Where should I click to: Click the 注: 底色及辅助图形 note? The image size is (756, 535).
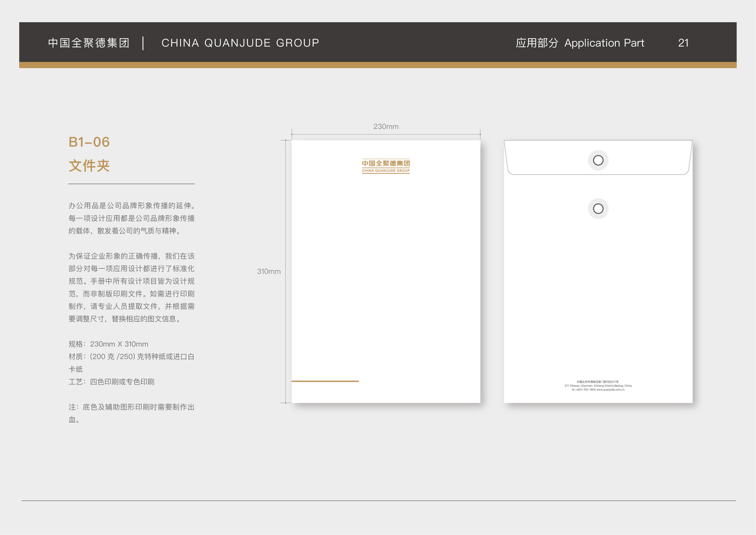point(132,413)
